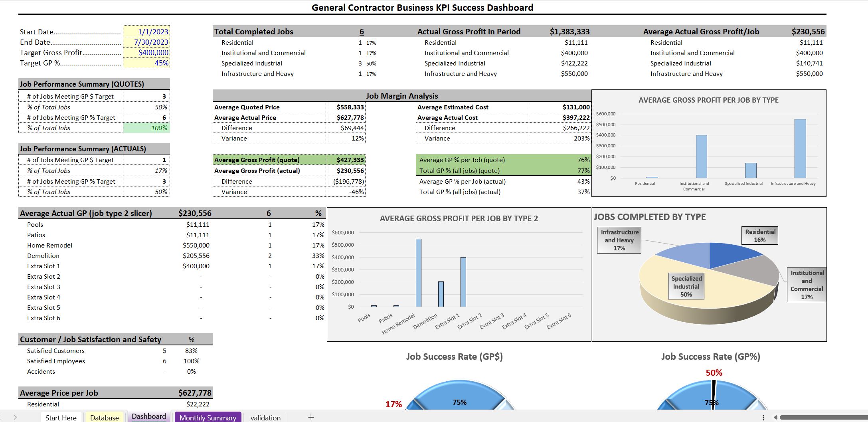Click 'Average Actual GP (job type 2 slicer)' header
868x422 pixels.
[x=86, y=213]
